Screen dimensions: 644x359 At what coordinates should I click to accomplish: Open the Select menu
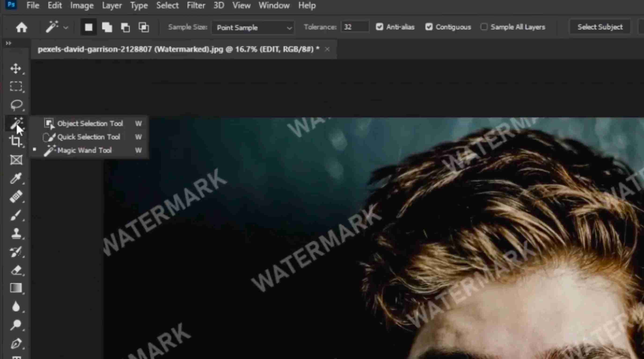click(x=167, y=5)
